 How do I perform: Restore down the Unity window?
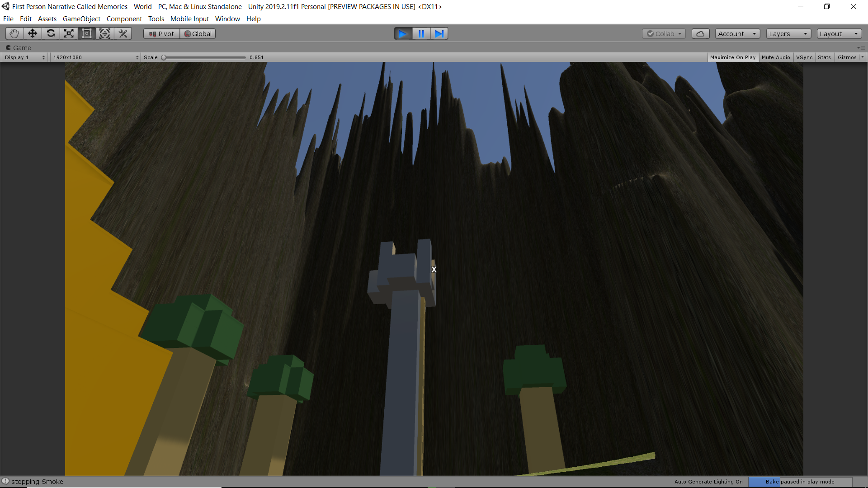[827, 6]
